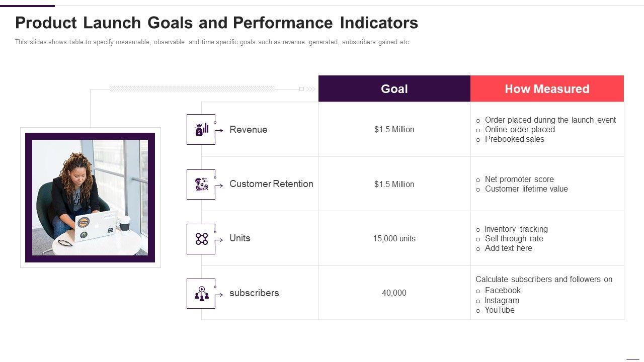Click the YouTube bullet item

click(500, 310)
